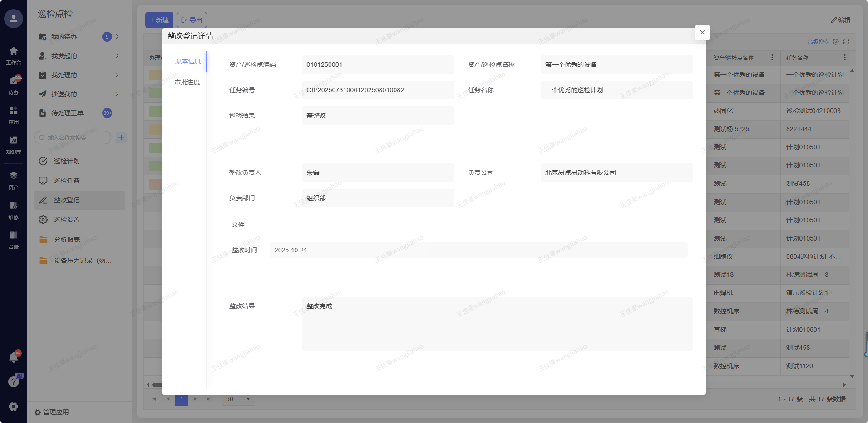Click the 整改时间 date field
Screen dimensions: 868x423
point(478,250)
